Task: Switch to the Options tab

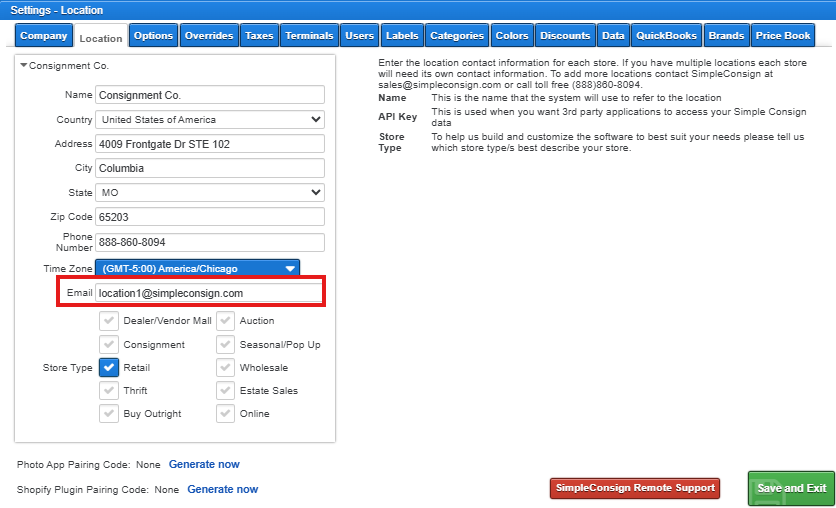Action: 153,36
